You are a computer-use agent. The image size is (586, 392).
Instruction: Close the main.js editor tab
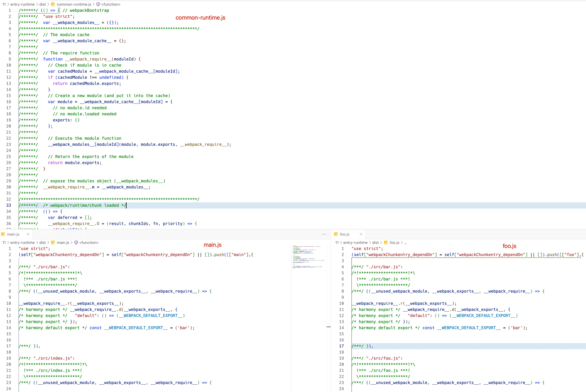point(28,234)
